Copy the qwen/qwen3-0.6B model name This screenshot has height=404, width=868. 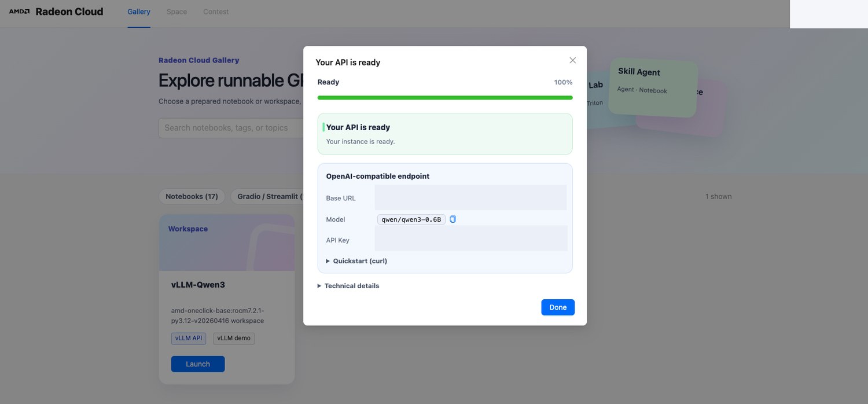coord(453,219)
